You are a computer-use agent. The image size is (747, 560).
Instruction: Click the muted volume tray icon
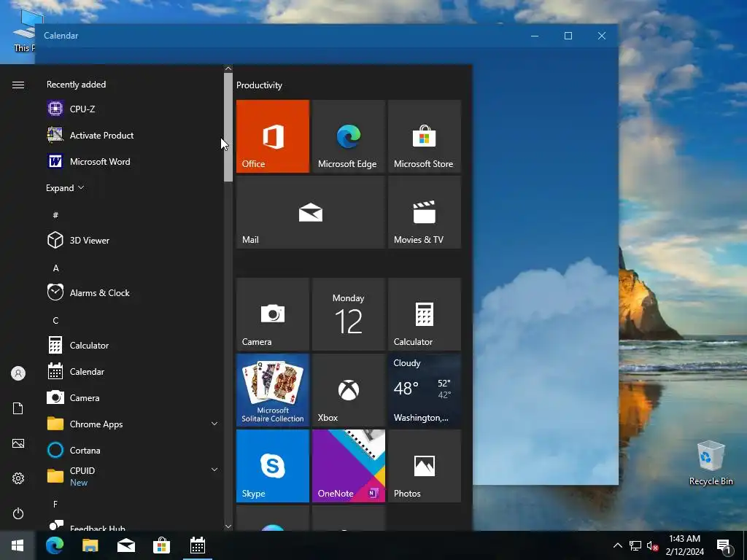(x=652, y=545)
